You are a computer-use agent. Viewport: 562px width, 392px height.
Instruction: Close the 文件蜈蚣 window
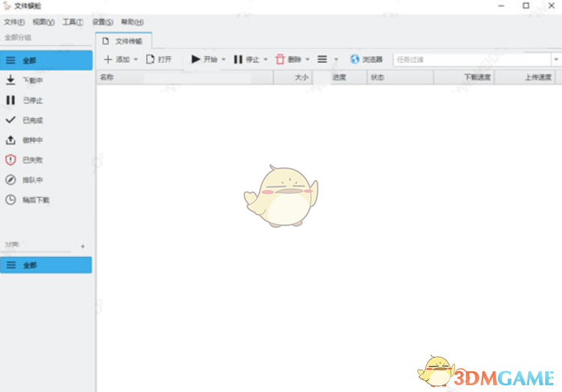[552, 6]
